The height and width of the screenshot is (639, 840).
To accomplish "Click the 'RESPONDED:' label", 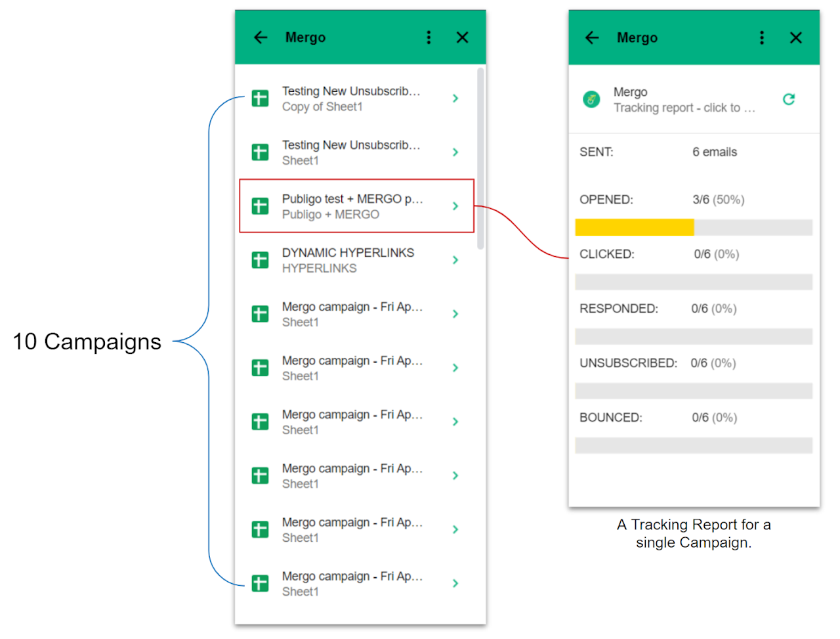I will [x=619, y=309].
